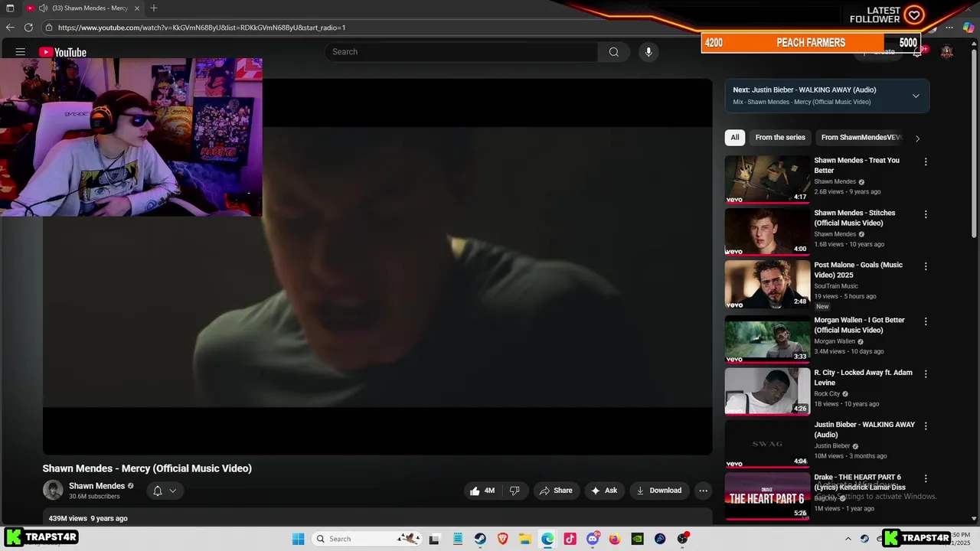Open Shawn Mendes channel name link
The height and width of the screenshot is (551, 980).
pyautogui.click(x=96, y=486)
